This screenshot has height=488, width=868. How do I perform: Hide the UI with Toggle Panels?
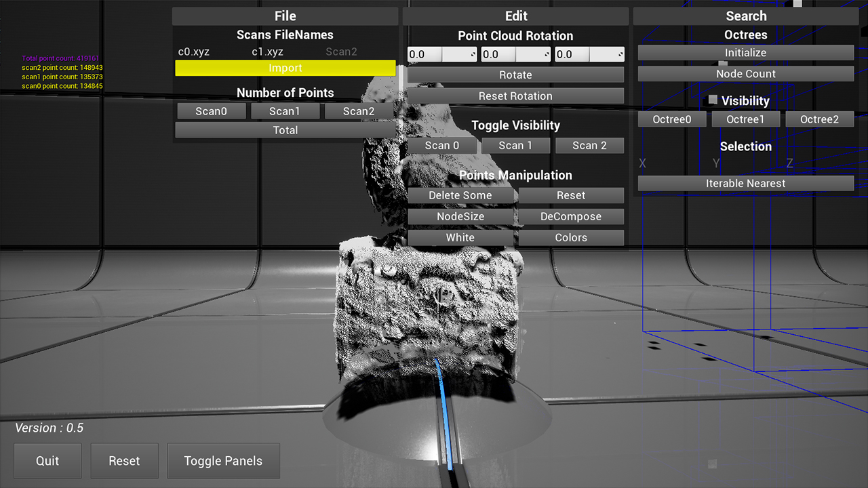point(223,461)
